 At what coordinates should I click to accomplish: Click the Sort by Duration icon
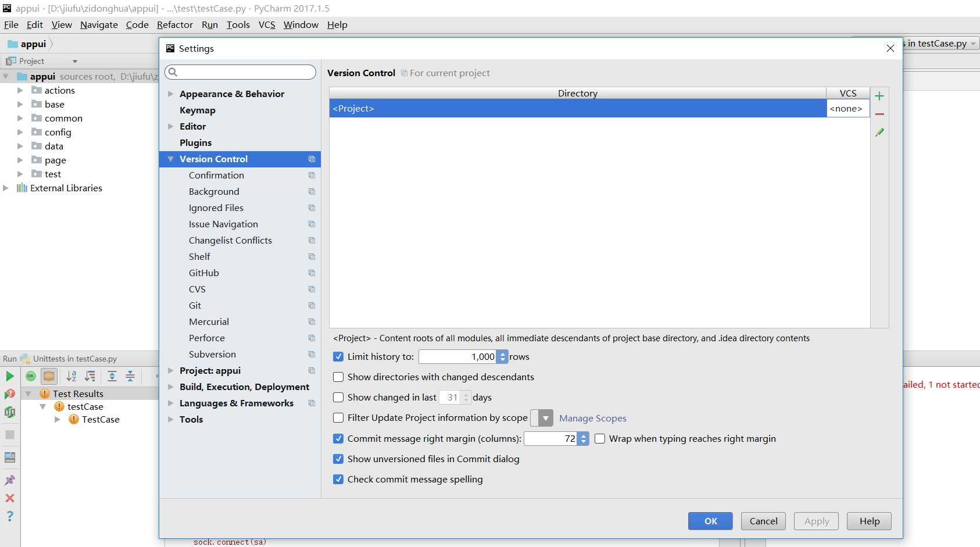pyautogui.click(x=90, y=376)
